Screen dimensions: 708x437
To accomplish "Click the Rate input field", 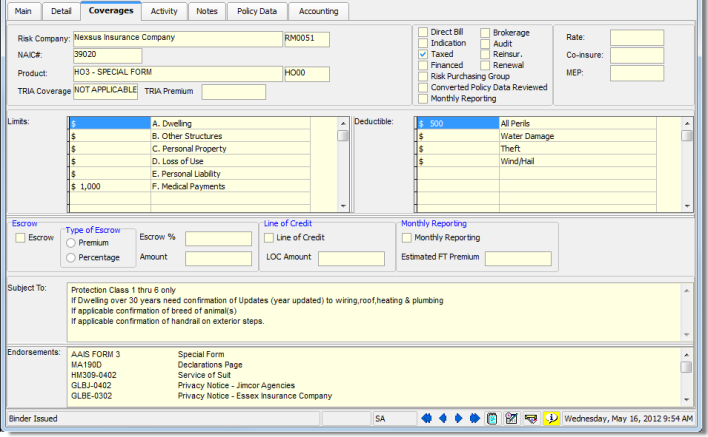I will point(637,37).
